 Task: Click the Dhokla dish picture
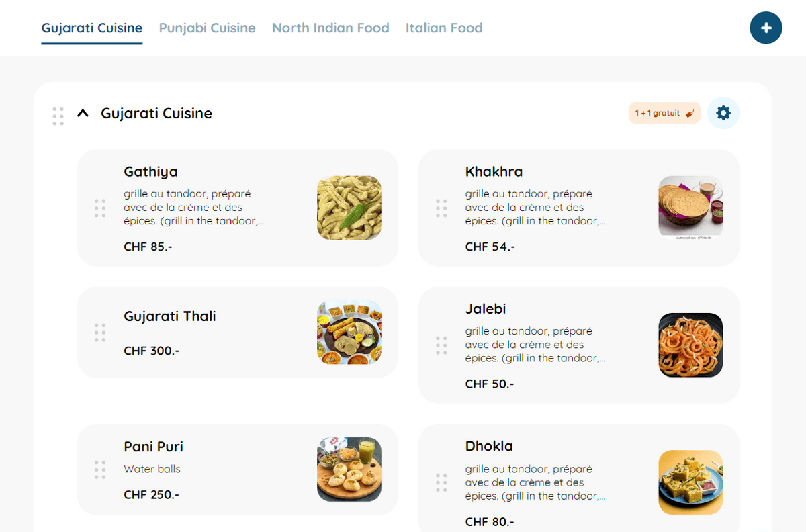click(x=690, y=482)
